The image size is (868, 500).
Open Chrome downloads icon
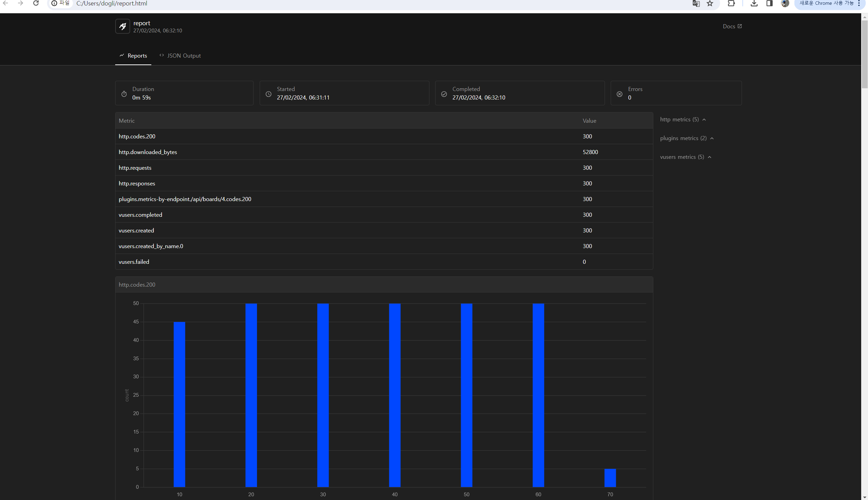tap(754, 3)
